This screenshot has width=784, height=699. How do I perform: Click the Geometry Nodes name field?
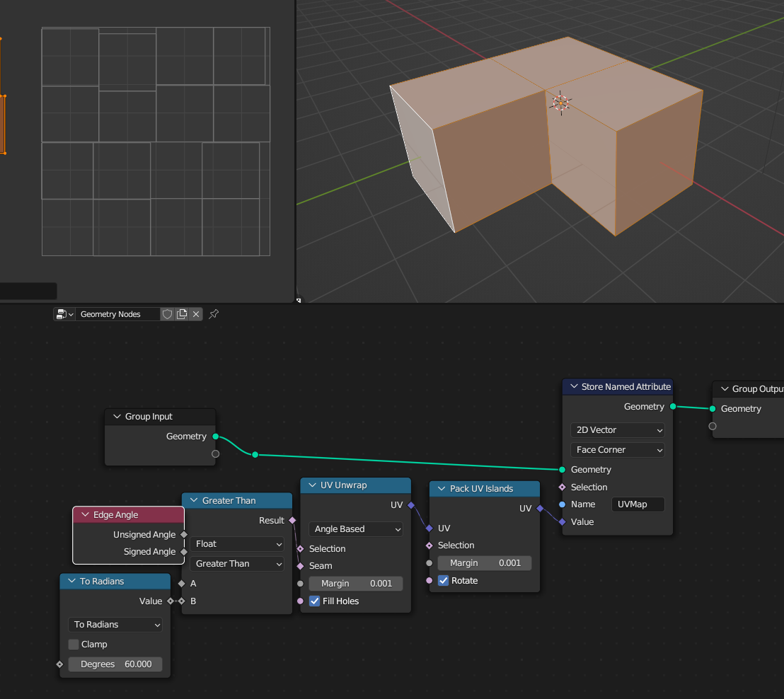117,314
